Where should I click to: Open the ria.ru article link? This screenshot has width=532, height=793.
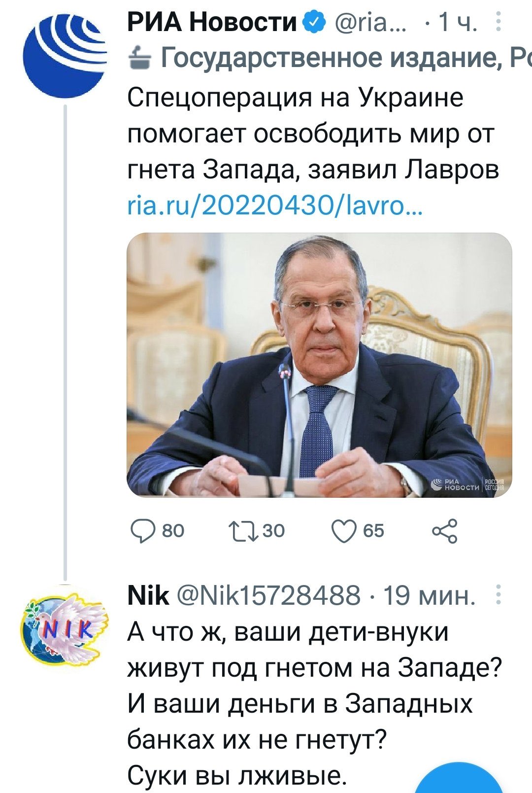point(274,207)
